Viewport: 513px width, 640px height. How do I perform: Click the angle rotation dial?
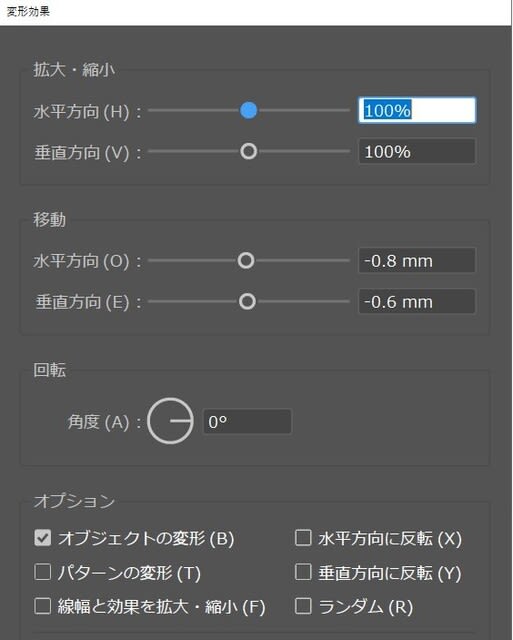[x=170, y=421]
